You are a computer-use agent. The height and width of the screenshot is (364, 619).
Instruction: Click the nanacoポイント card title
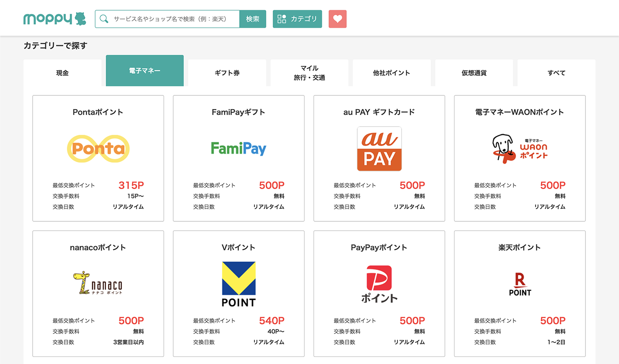point(98,247)
